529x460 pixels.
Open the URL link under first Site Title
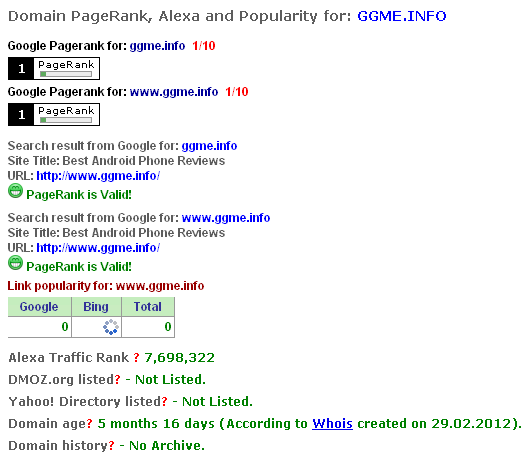click(x=98, y=176)
